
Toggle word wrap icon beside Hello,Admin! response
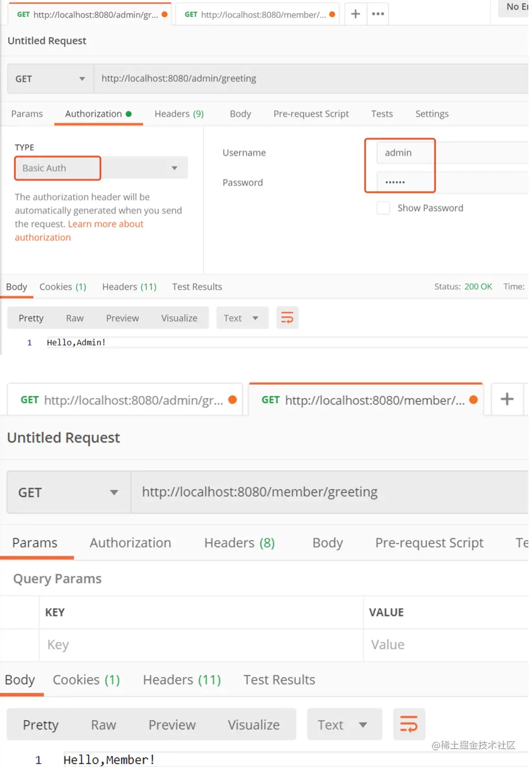(287, 318)
